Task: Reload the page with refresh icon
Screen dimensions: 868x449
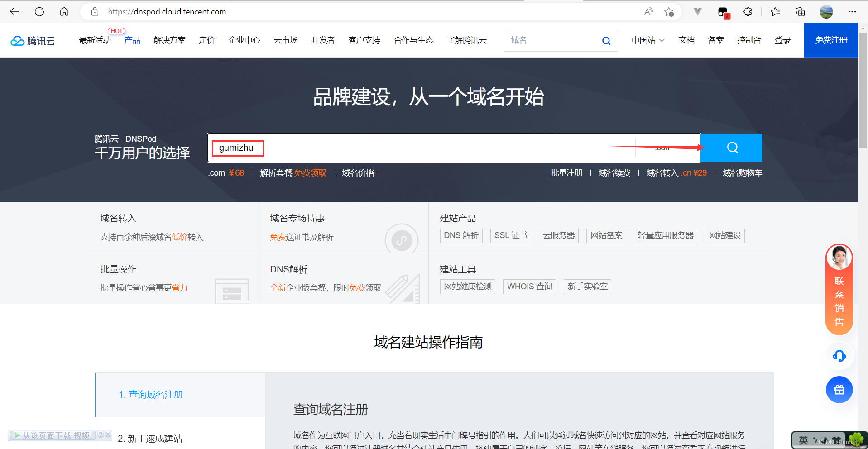Action: 39,12
